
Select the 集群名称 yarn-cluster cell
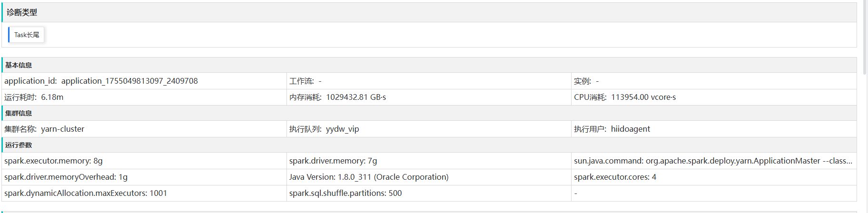pos(44,129)
